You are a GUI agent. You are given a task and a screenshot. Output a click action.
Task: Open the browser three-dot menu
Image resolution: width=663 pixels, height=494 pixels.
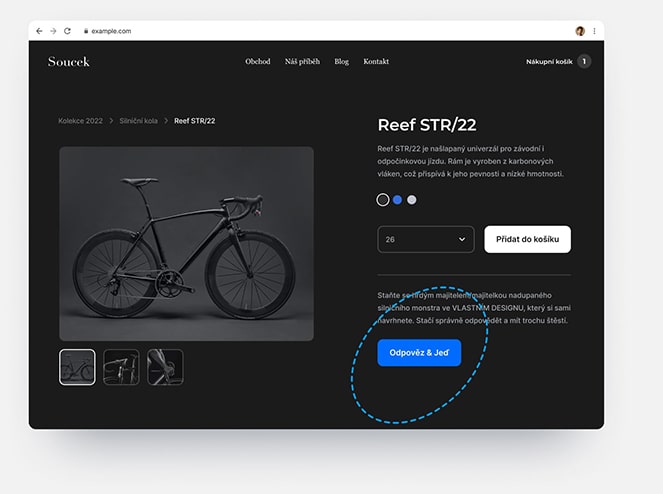pos(594,31)
